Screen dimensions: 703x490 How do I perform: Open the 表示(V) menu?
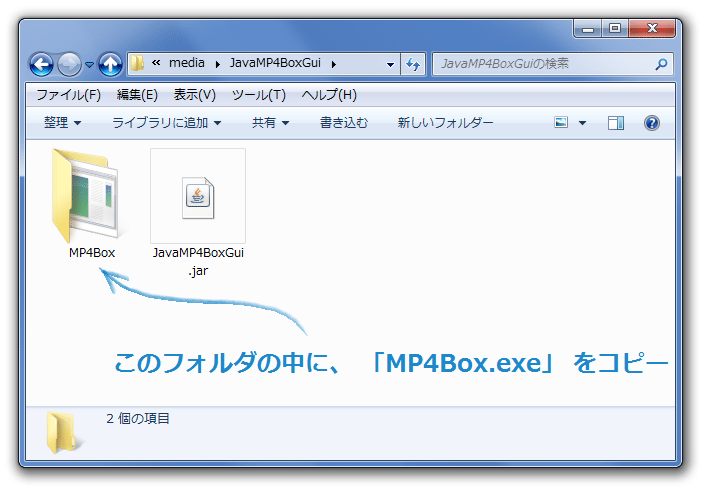(195, 95)
